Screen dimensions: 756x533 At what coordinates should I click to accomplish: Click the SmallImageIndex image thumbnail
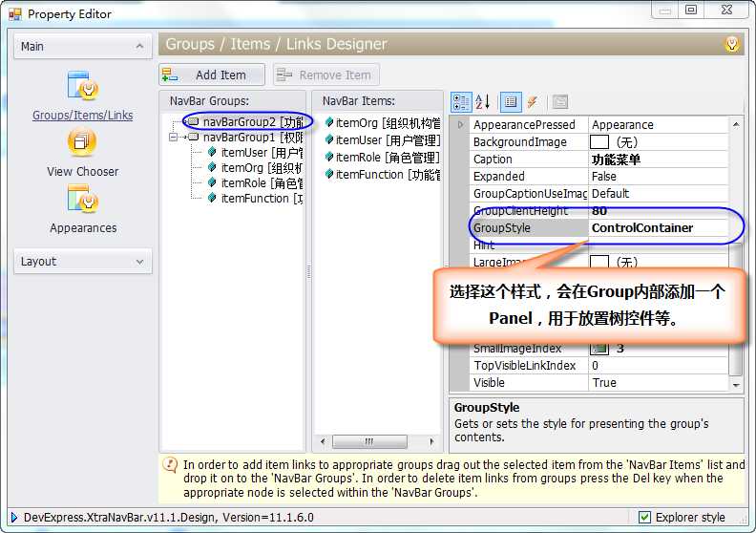click(x=599, y=348)
